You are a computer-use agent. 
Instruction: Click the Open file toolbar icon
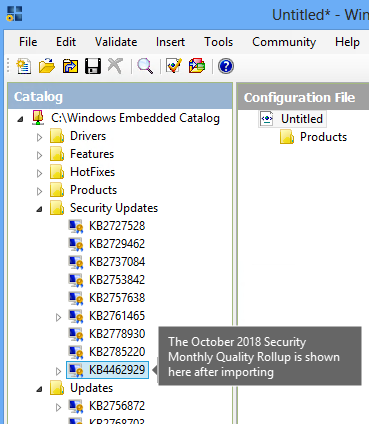47,66
